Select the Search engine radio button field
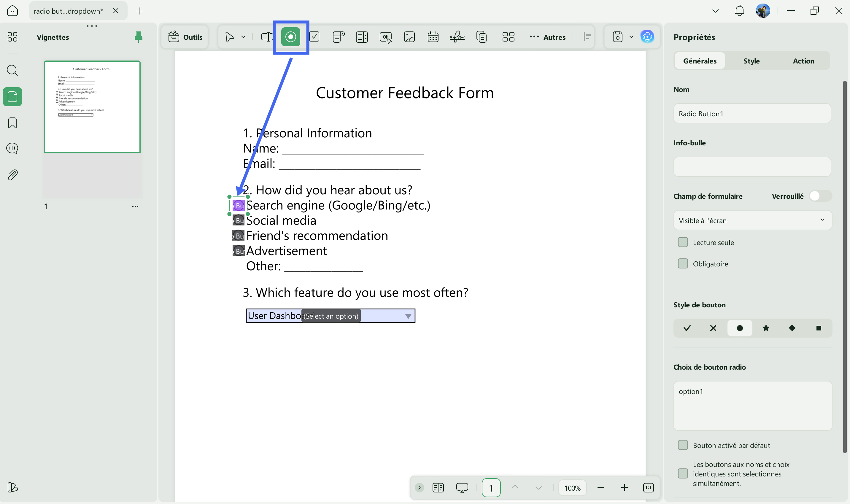850x504 pixels. click(239, 206)
